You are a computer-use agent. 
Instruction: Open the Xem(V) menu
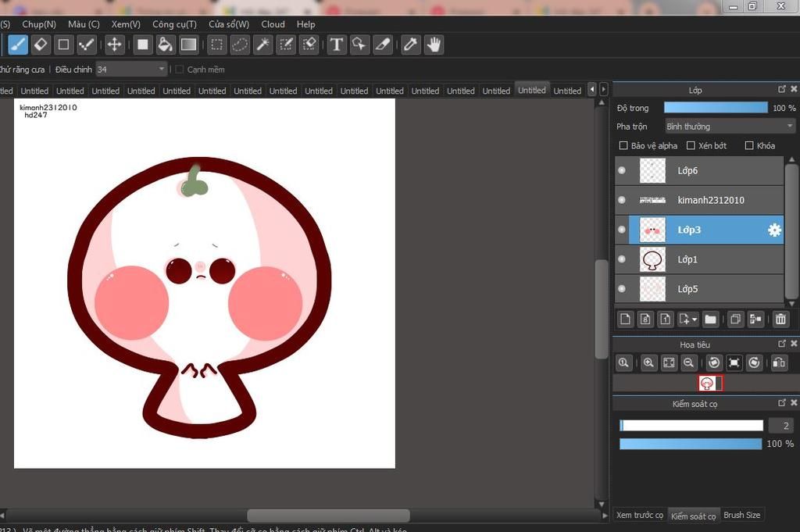(x=126, y=24)
